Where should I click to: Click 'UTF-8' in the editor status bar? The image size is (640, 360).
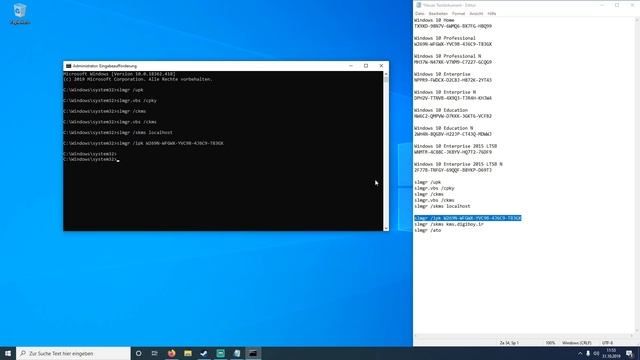[607, 343]
